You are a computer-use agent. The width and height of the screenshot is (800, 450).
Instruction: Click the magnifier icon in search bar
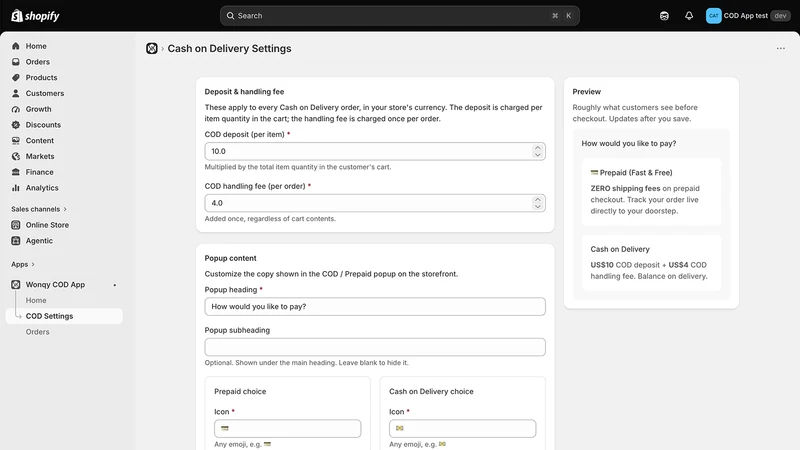pyautogui.click(x=231, y=16)
